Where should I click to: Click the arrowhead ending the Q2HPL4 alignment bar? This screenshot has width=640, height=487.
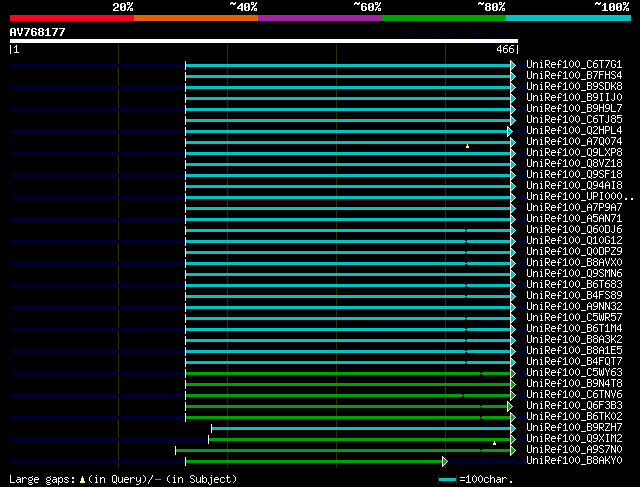click(x=510, y=131)
